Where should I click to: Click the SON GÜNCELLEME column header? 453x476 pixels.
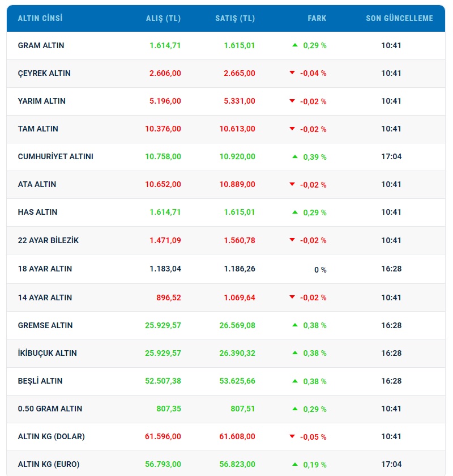399,18
